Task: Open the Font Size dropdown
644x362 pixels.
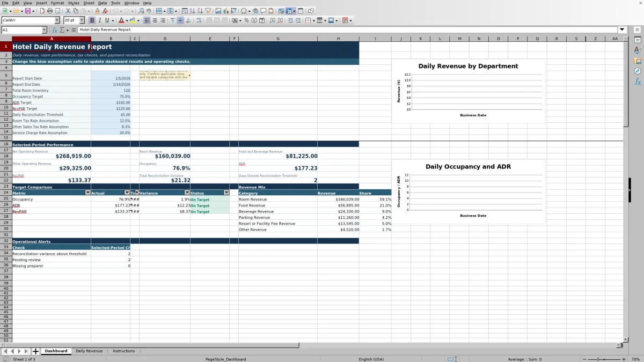Action: 82,20
